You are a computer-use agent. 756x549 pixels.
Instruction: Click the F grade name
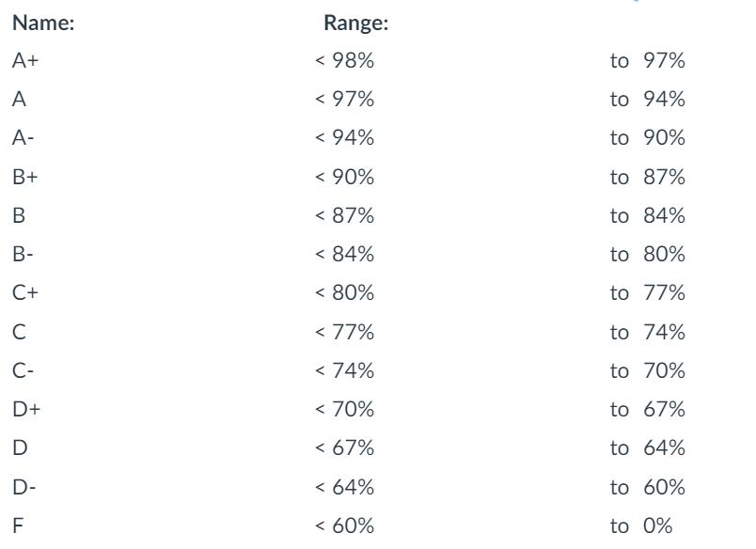(17, 524)
